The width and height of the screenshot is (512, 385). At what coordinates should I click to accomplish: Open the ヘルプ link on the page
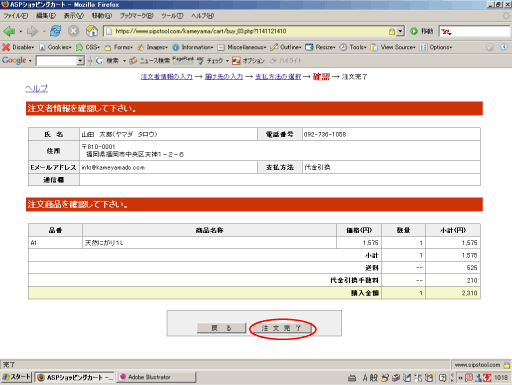point(37,88)
